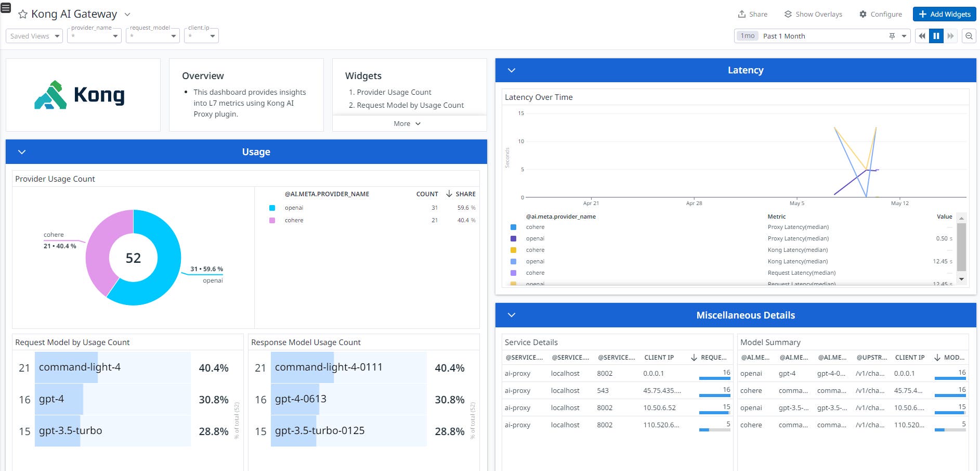Click the zoom-out magnifier icon
Image resolution: width=980 pixels, height=471 pixels.
pyautogui.click(x=969, y=36)
